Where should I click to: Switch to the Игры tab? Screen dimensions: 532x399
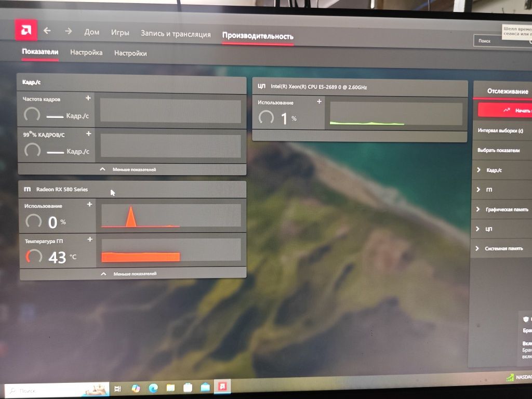(120, 33)
